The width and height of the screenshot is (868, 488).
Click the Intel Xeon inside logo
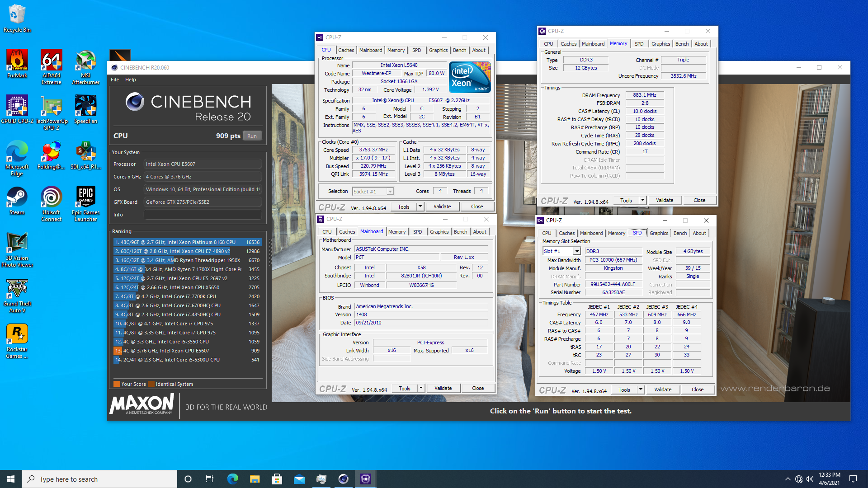point(470,77)
